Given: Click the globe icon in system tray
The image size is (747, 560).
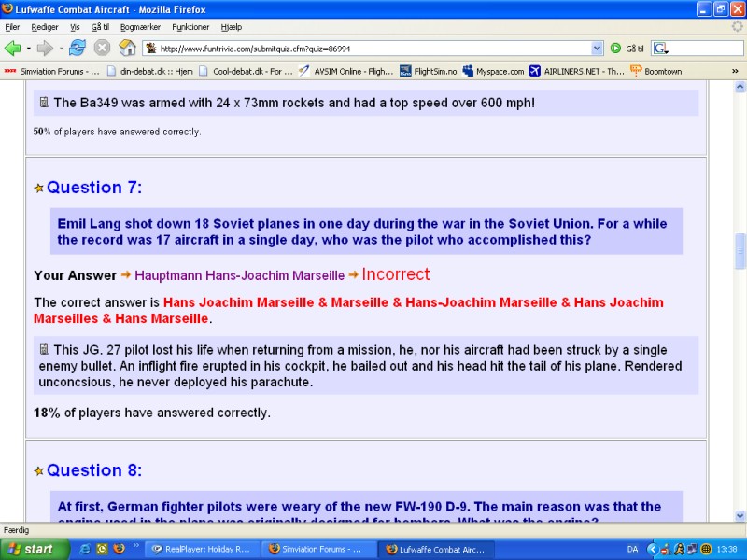Looking at the screenshot, I should pyautogui.click(x=707, y=550).
